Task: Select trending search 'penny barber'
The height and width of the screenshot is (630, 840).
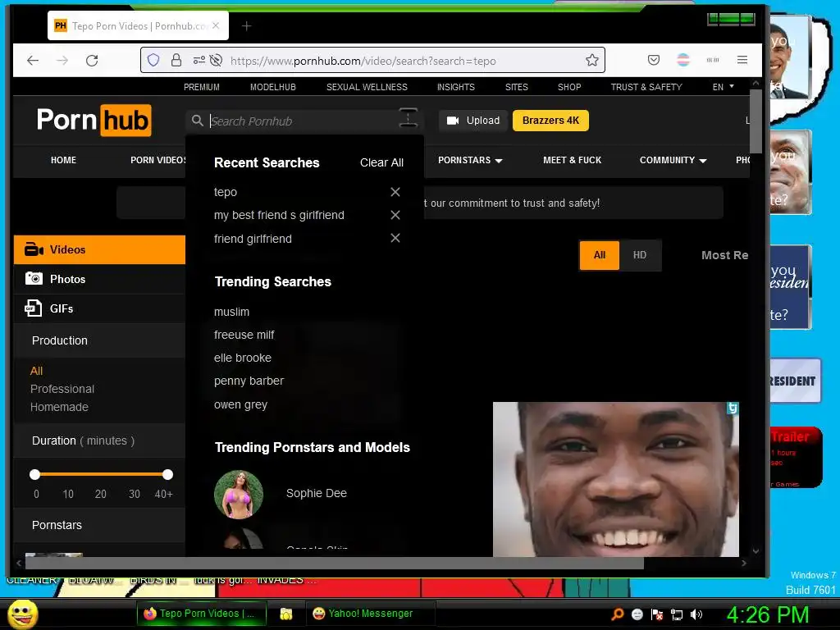Action: (x=249, y=381)
